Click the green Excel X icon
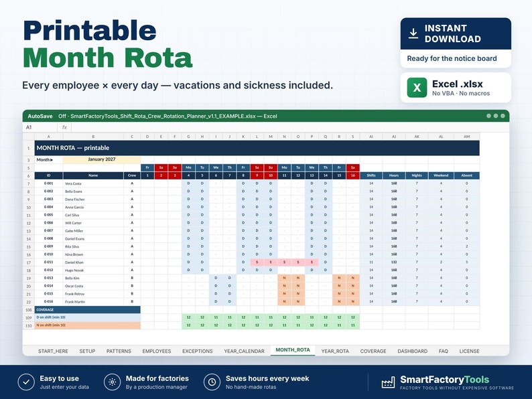The image size is (532, 399). pos(417,88)
